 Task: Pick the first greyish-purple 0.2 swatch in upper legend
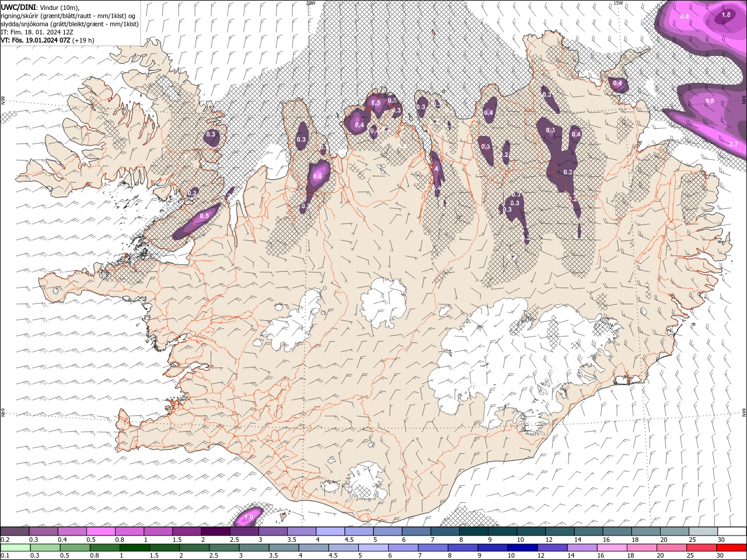point(15,531)
